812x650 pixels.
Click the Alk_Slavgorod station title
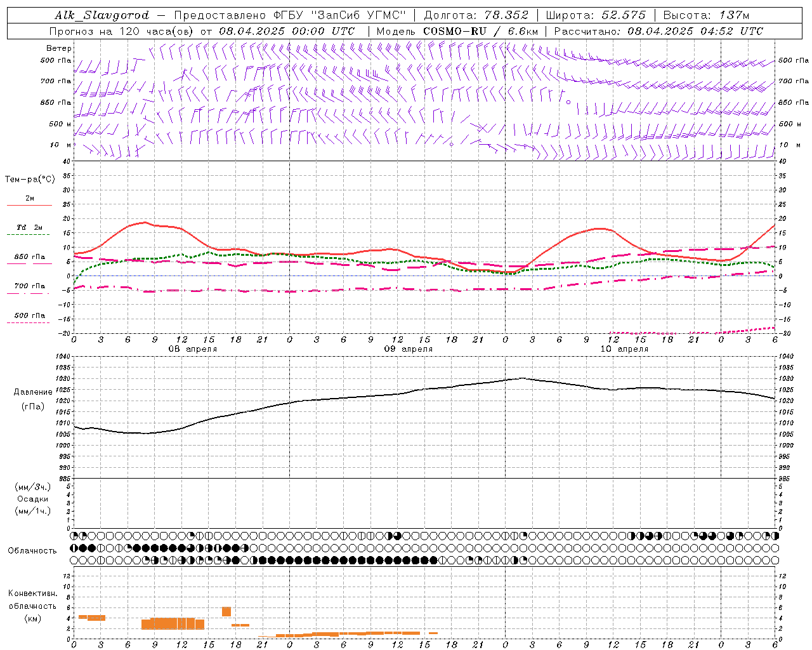point(101,15)
